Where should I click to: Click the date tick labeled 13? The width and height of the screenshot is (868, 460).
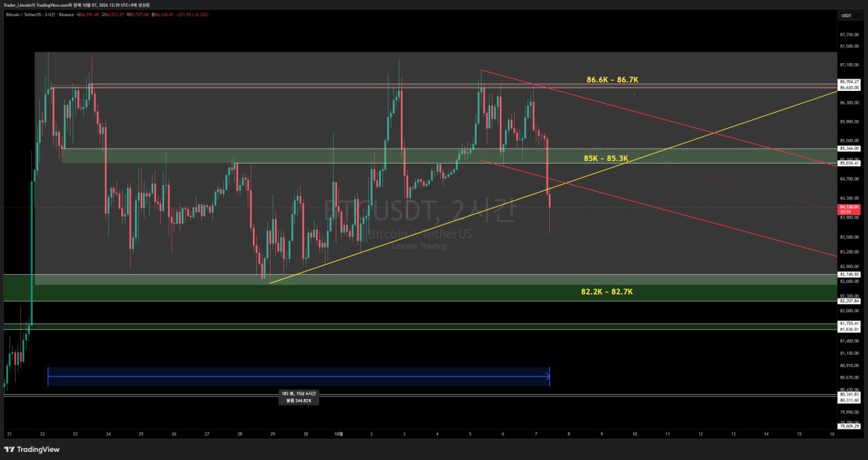733,434
